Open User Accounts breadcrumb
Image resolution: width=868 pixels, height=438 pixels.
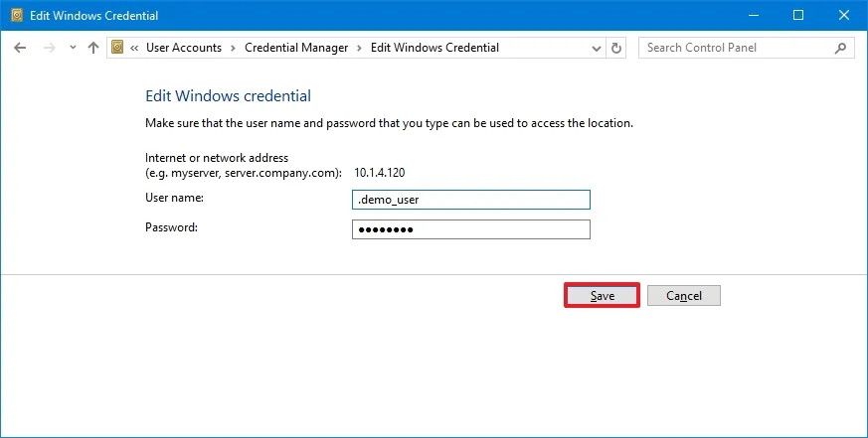184,48
